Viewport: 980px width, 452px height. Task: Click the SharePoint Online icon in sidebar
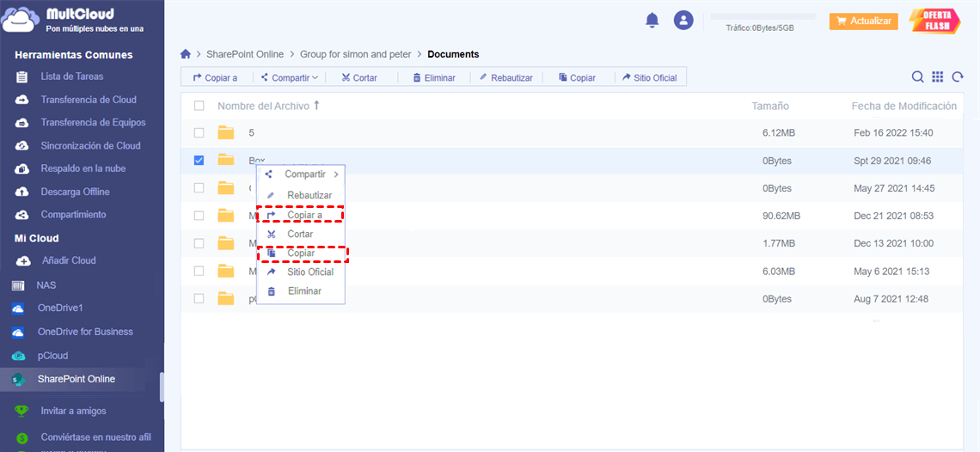coord(18,379)
